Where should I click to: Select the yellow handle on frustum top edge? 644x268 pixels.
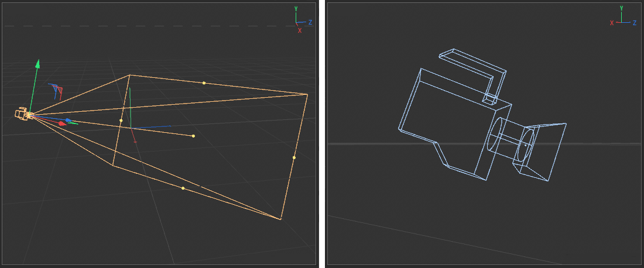pos(204,83)
